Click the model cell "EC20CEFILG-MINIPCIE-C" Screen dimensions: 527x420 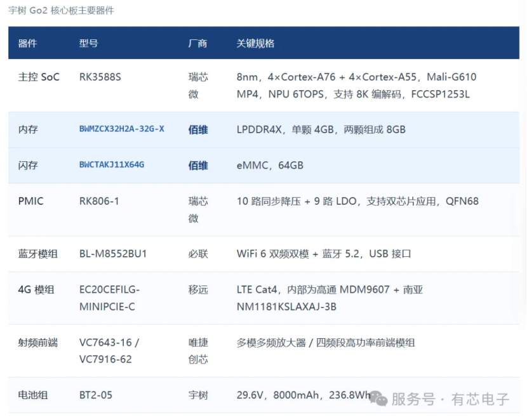pos(110,298)
